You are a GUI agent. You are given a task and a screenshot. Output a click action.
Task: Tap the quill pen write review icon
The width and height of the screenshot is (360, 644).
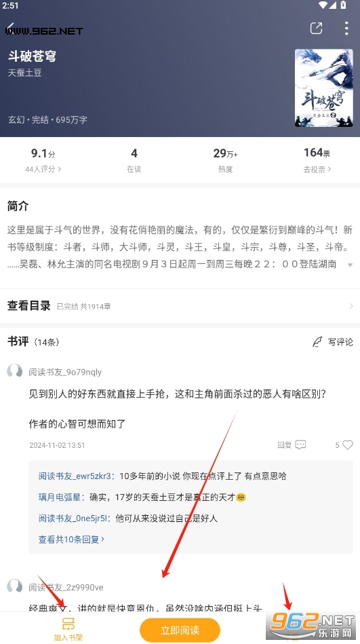click(x=317, y=342)
